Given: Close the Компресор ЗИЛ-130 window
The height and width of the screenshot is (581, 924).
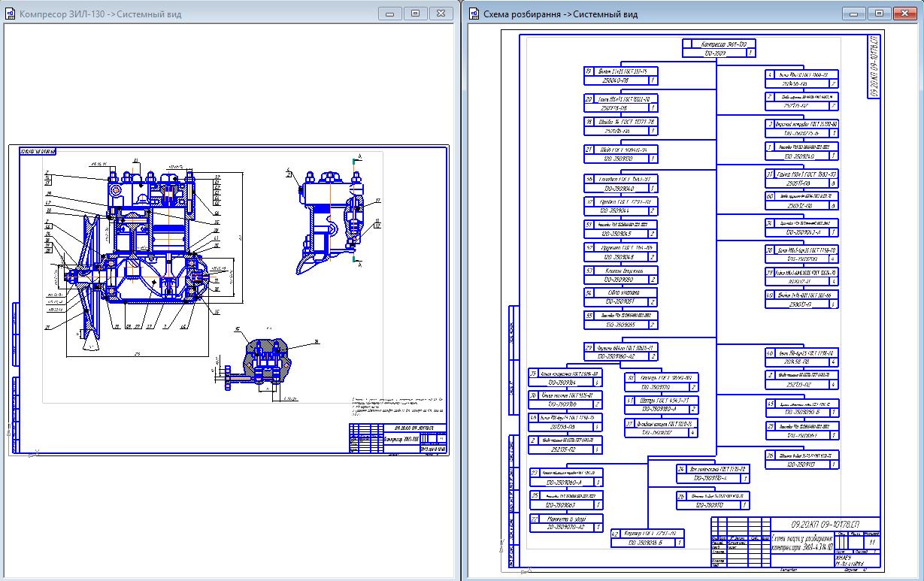Looking at the screenshot, I should 440,13.
